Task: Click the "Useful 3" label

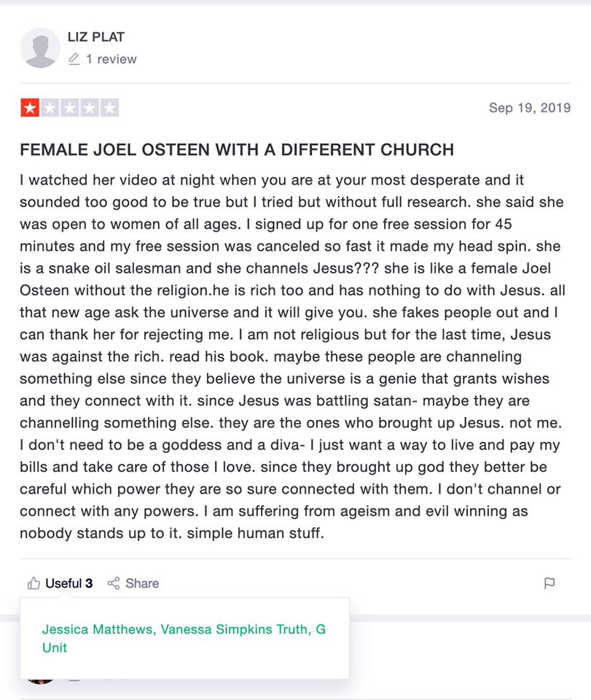Action: [x=69, y=583]
